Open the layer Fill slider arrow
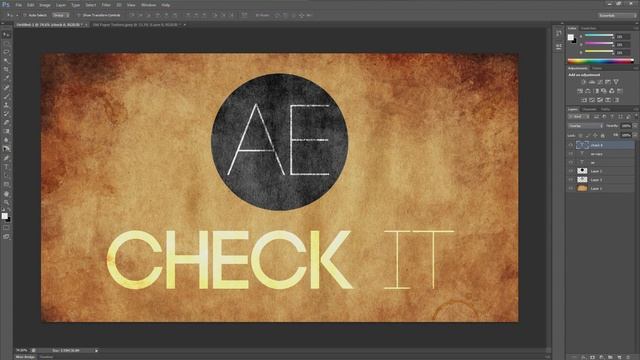The image size is (640, 360). click(x=635, y=135)
